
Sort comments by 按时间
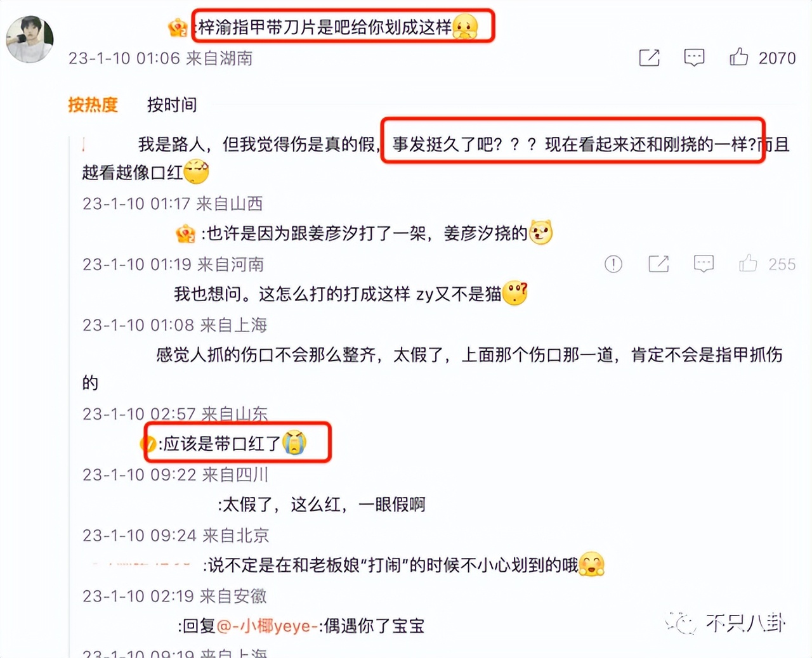click(x=172, y=105)
